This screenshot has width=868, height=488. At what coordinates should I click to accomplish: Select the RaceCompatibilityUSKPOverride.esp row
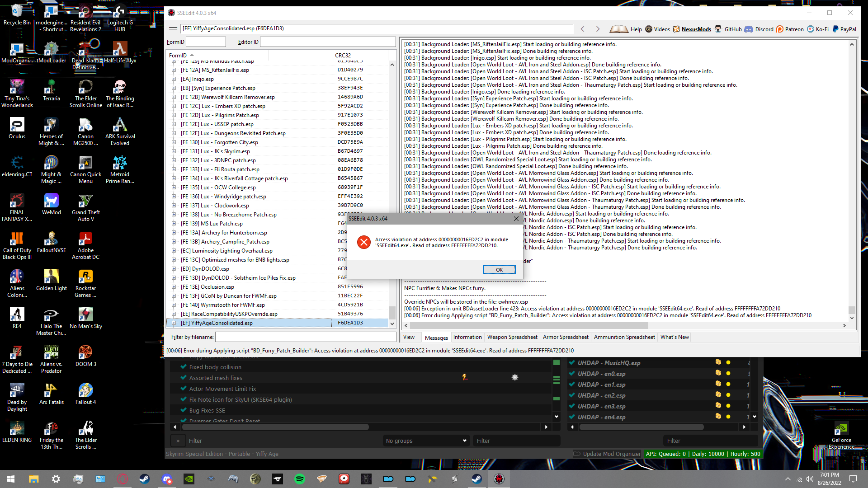tap(277, 314)
